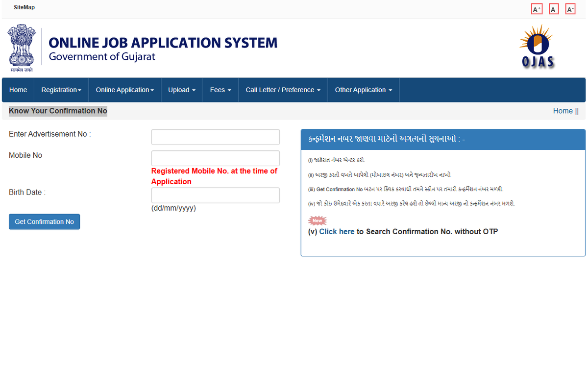Click the (dd/mm/yyyy) format hint
The image size is (588, 392).
point(173,208)
